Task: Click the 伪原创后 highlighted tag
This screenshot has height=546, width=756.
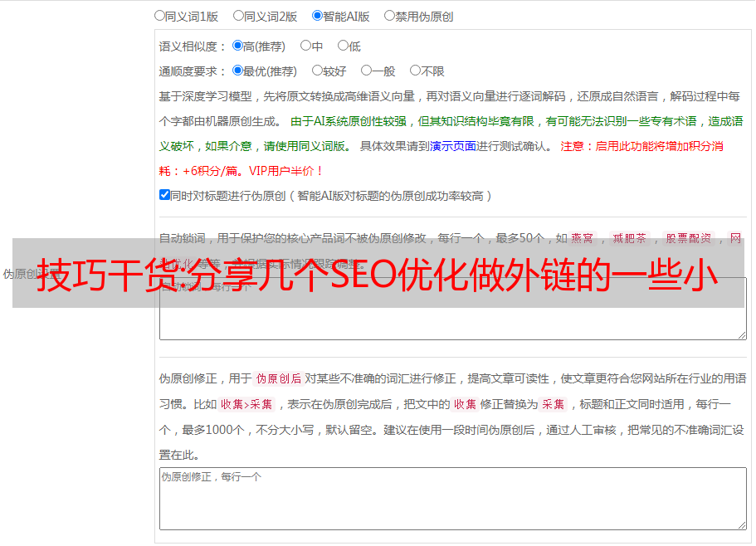Action: coord(279,378)
